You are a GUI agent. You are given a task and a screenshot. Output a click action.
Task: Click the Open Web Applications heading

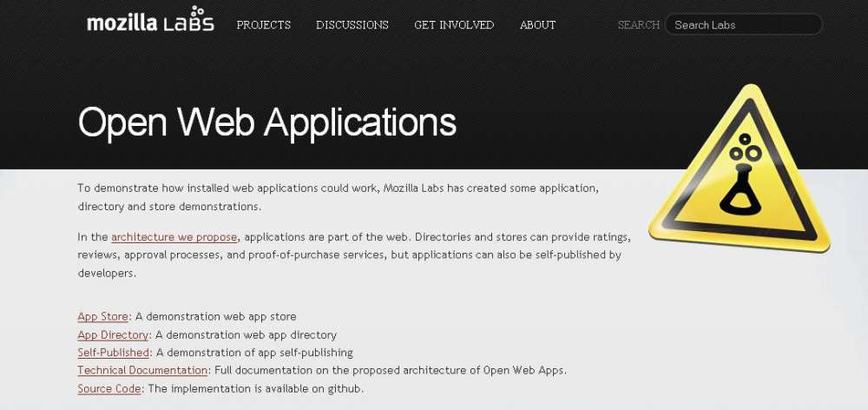pos(267,122)
